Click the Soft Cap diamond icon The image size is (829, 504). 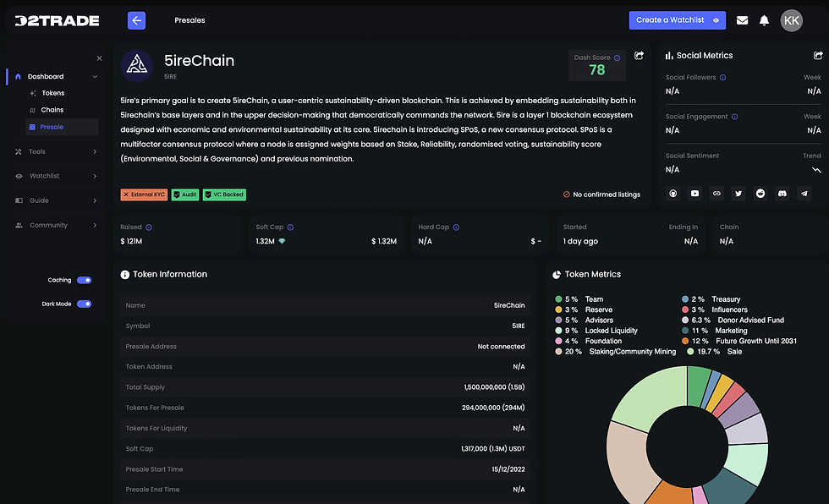(x=282, y=241)
